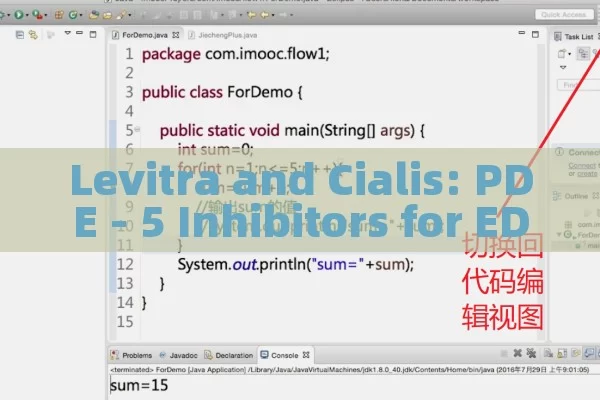Open the Javadoc tab
The image size is (600, 400).
[x=178, y=355]
